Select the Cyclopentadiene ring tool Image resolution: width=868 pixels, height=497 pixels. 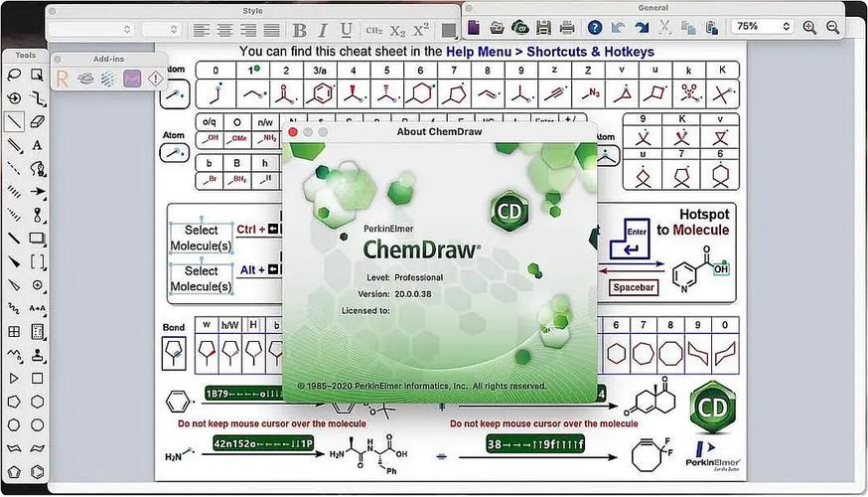click(14, 472)
